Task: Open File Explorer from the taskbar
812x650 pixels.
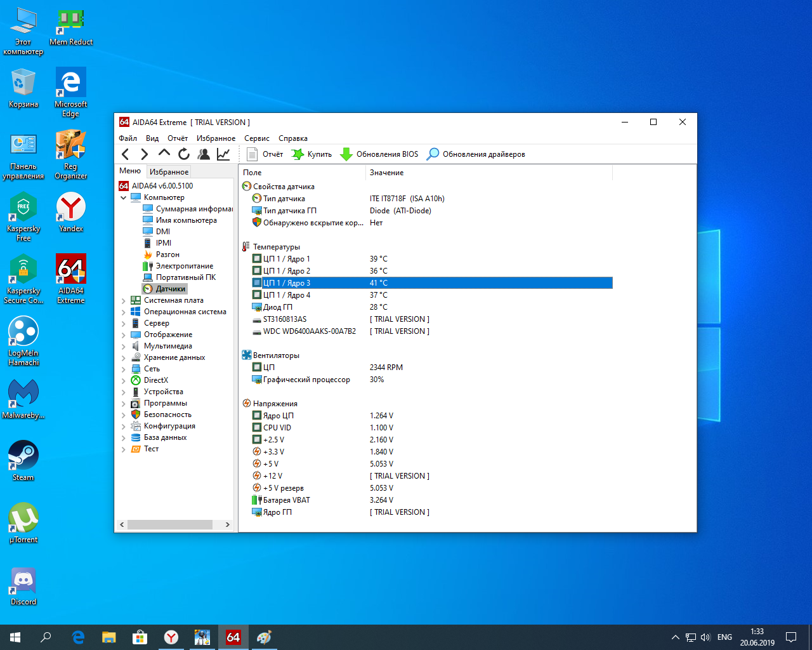Action: 109,637
